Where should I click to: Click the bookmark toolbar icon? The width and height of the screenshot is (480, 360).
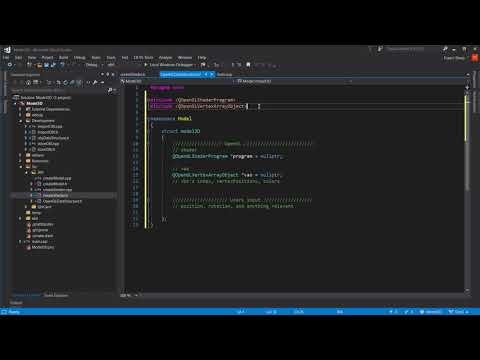point(248,65)
